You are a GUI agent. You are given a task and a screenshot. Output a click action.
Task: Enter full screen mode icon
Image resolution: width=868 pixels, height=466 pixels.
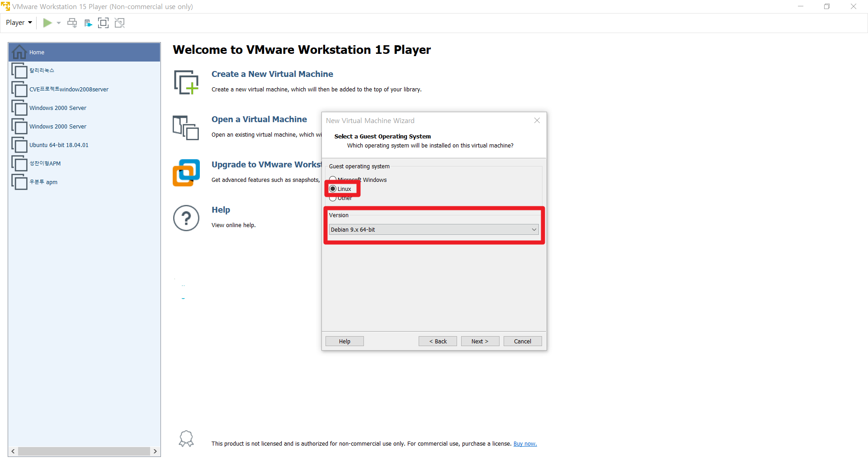coord(103,23)
